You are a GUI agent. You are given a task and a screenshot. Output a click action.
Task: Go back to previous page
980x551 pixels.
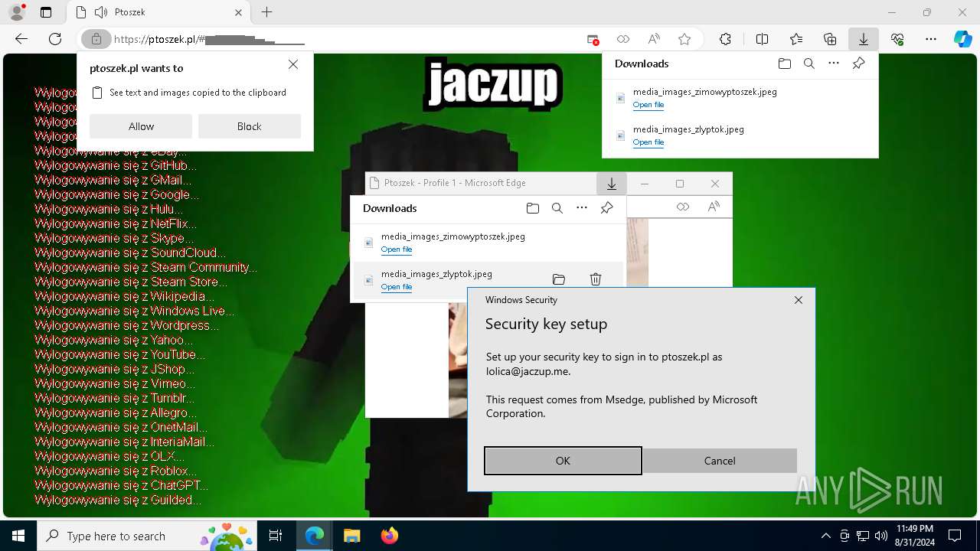(x=21, y=39)
